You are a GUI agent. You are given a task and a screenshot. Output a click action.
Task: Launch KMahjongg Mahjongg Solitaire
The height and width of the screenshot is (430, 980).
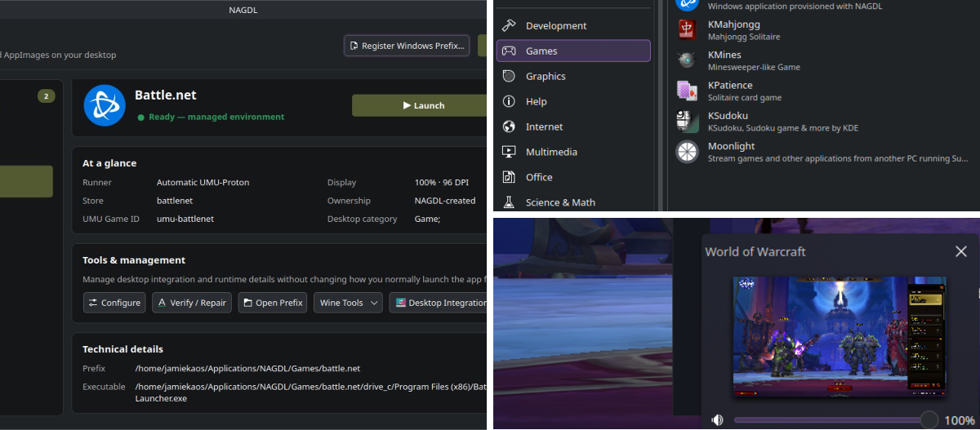point(824,30)
